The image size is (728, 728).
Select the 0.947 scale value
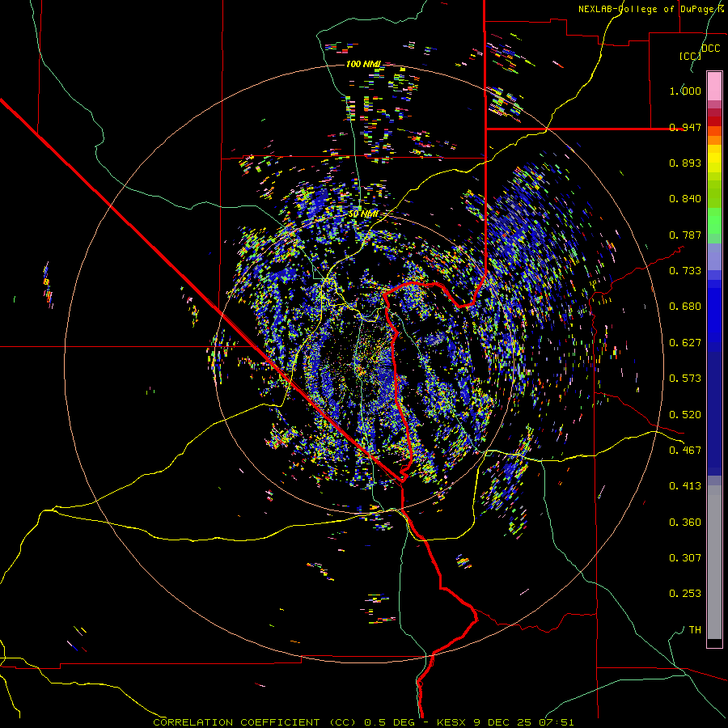click(685, 127)
